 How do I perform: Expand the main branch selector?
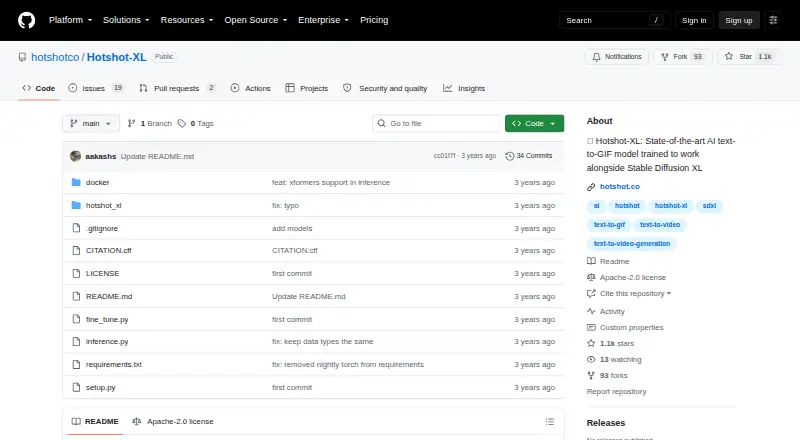[x=91, y=124]
